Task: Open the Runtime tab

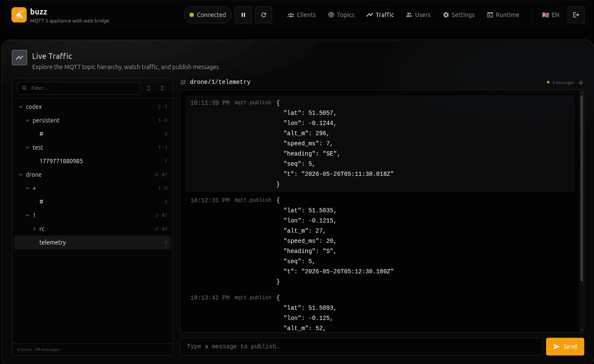Action: click(503, 15)
